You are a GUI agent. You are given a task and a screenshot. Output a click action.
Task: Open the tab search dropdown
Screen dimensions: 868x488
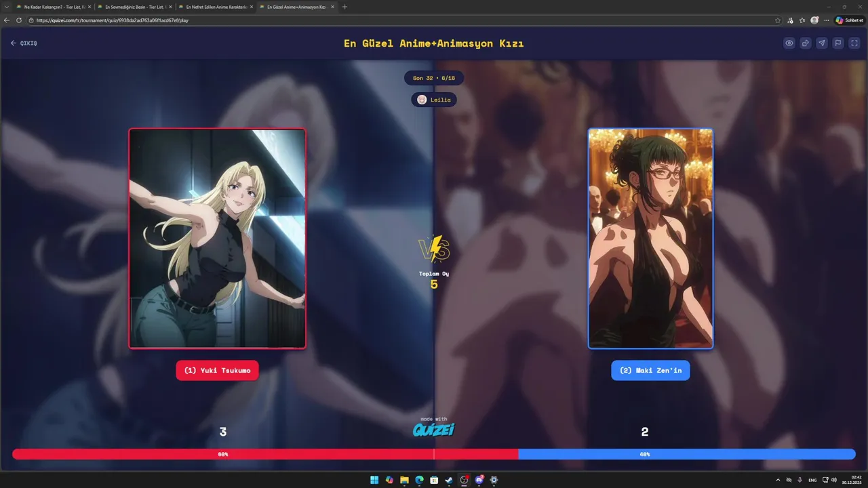[6, 7]
